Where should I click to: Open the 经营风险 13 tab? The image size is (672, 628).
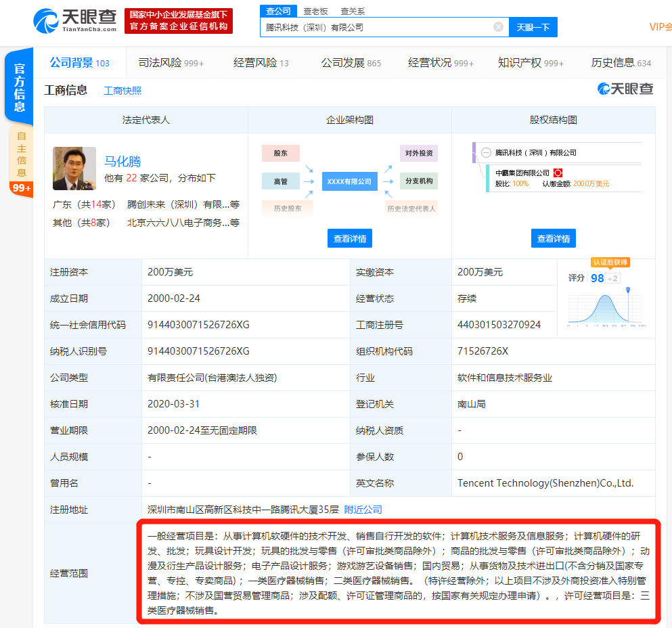(261, 62)
